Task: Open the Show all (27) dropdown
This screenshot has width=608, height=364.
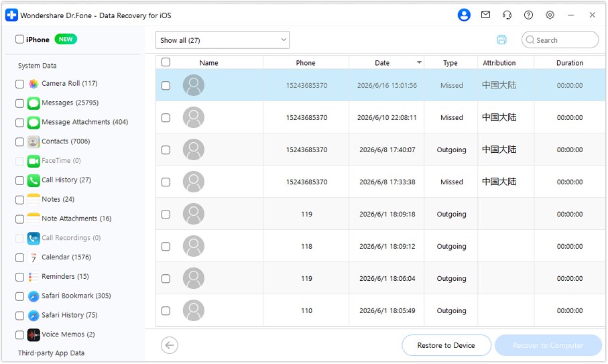Action: click(x=222, y=40)
